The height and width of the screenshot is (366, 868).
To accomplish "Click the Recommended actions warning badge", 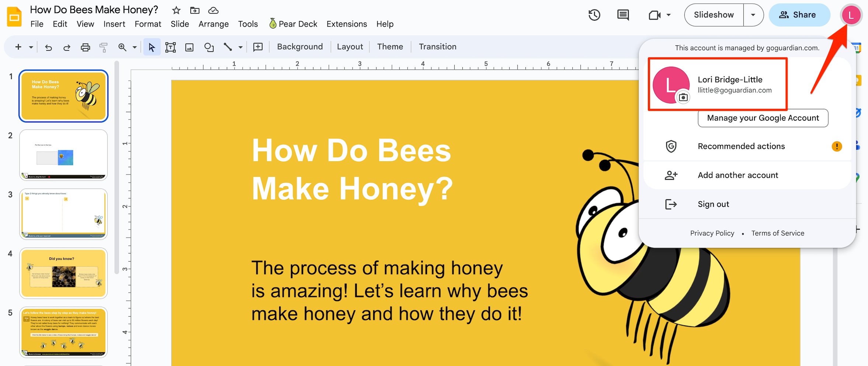I will 837,146.
